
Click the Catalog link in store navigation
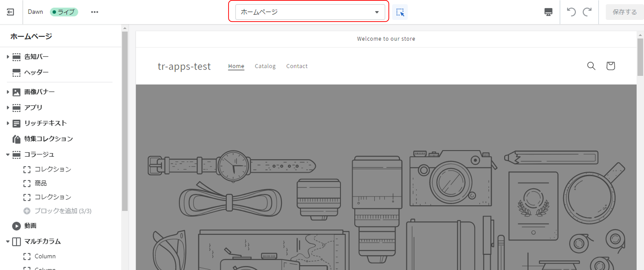point(265,66)
